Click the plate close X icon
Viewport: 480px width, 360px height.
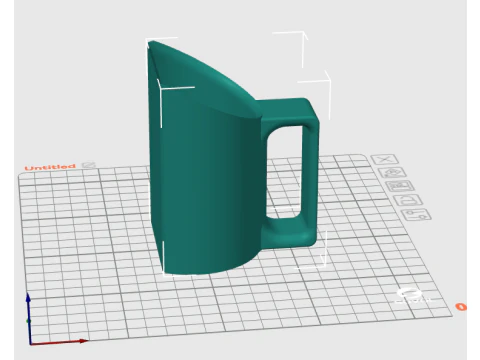[385, 159]
